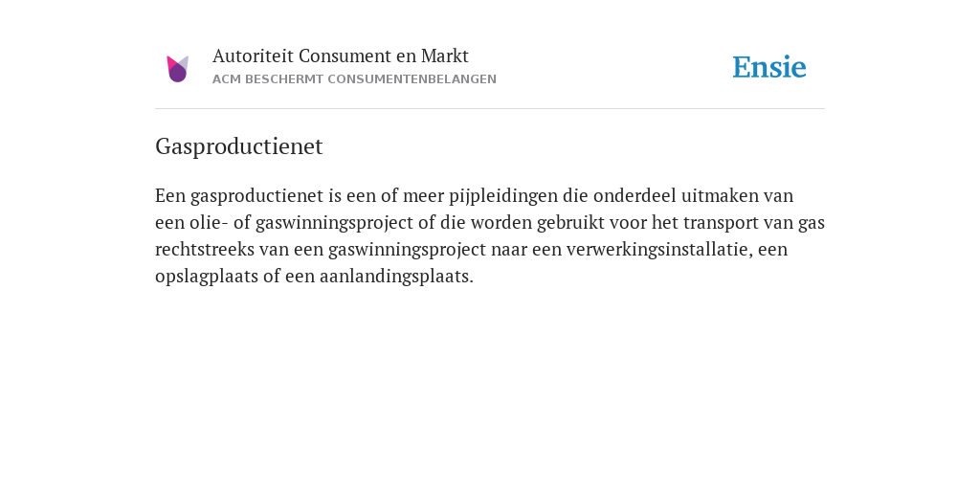Click the word Markt in the title

point(444,56)
